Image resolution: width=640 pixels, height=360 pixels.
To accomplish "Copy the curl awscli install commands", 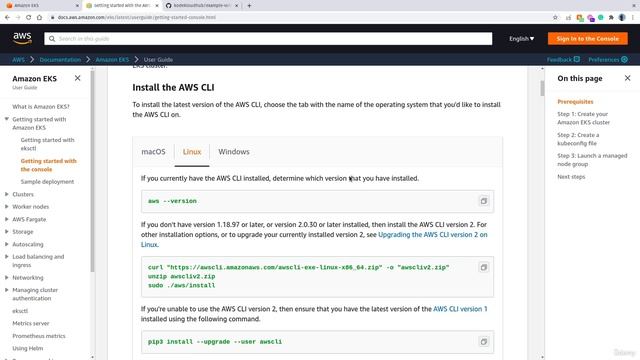I will click(x=484, y=267).
